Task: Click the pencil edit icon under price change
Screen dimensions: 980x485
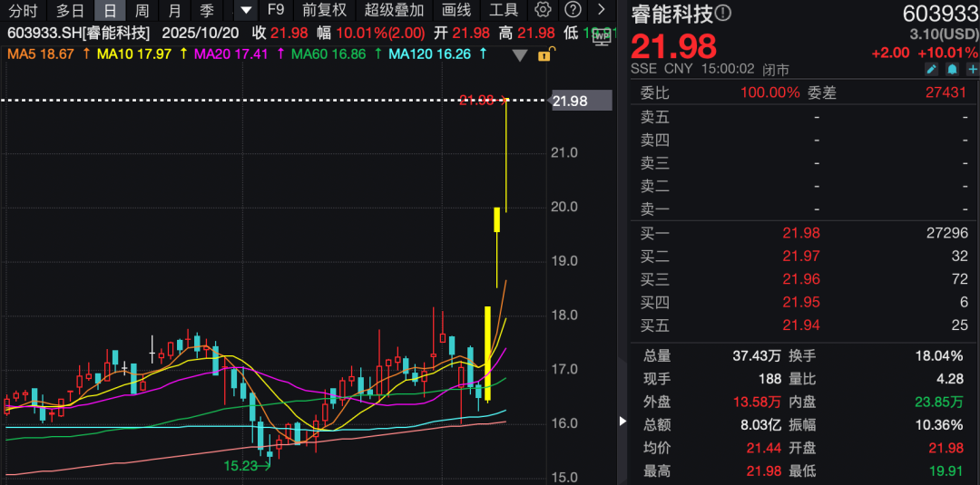Action: tap(932, 69)
